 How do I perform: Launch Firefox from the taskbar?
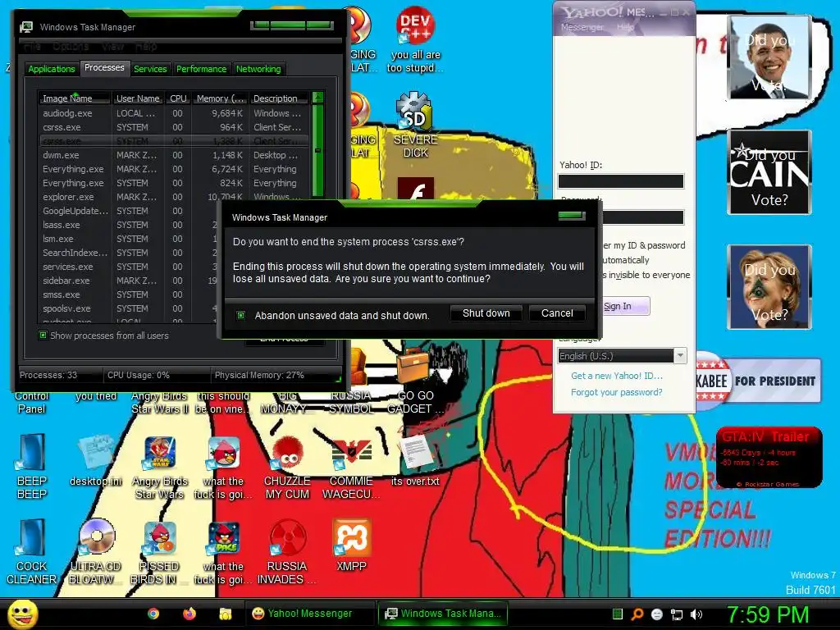pos(189,614)
